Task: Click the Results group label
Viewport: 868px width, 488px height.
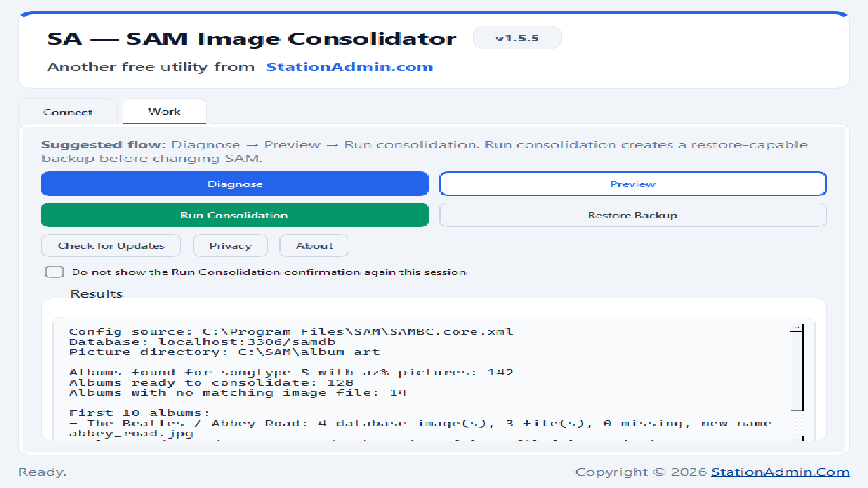Action: tap(97, 293)
